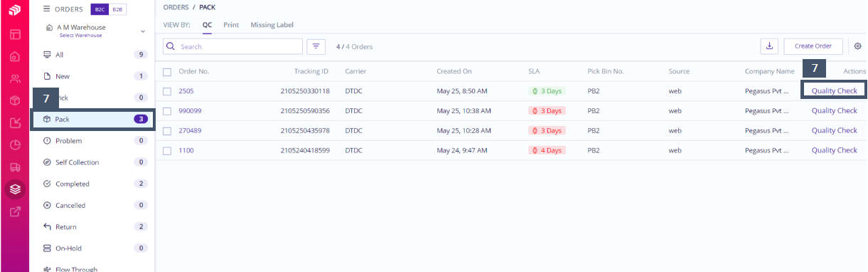Screen dimensions: 868x272
Task: Click the magnifier icon in the search box
Action: coord(171,46)
